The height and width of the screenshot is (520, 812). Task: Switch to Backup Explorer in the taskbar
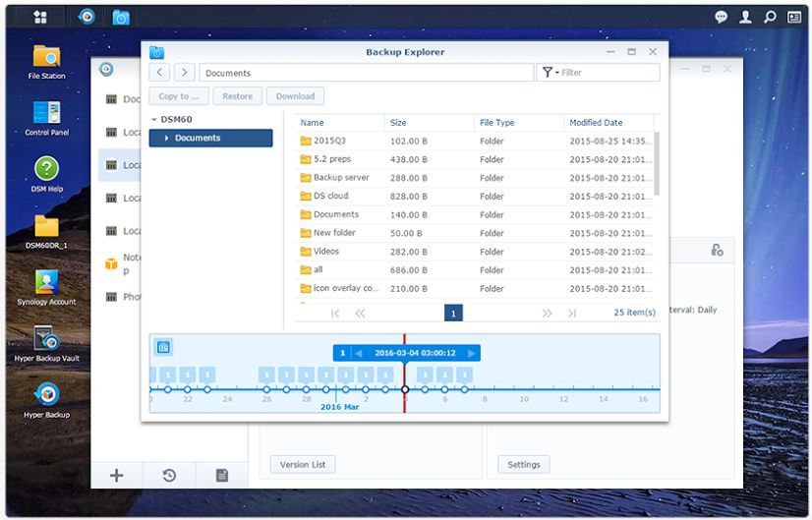point(121,18)
